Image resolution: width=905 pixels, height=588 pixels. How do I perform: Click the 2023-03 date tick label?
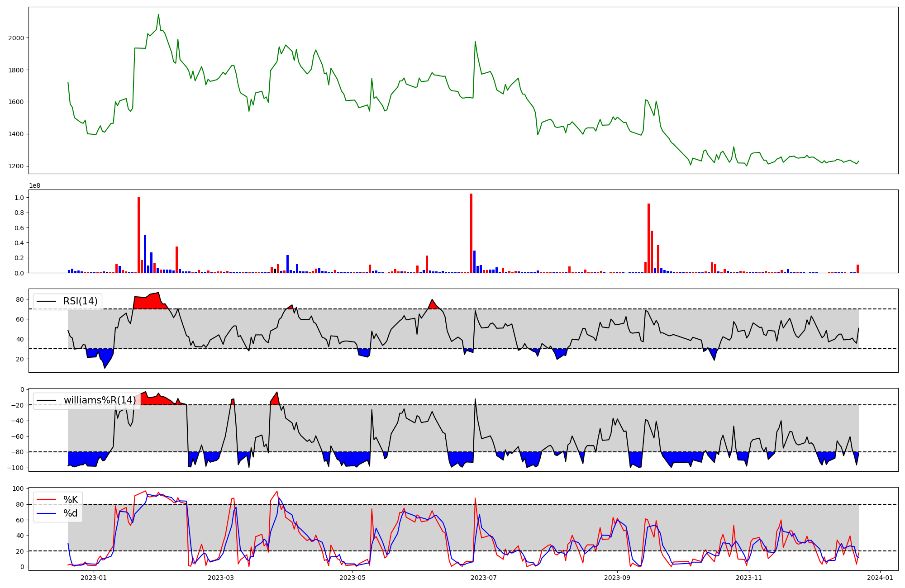point(221,578)
